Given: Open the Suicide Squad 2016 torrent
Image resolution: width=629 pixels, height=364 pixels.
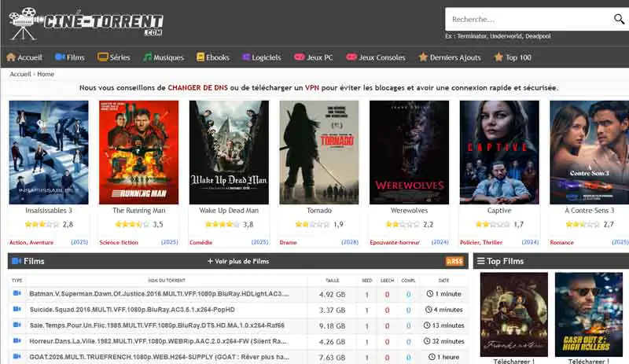Looking at the screenshot, I should tap(132, 310).
